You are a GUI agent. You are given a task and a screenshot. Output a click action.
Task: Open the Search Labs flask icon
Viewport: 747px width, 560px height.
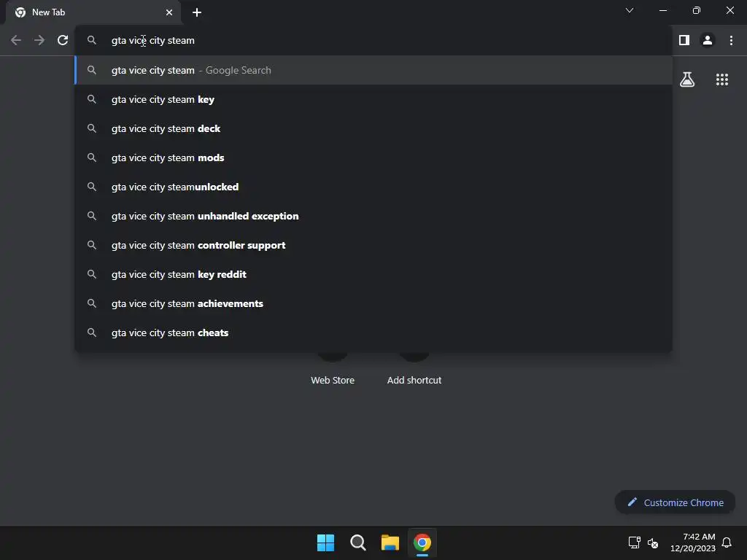tap(687, 79)
